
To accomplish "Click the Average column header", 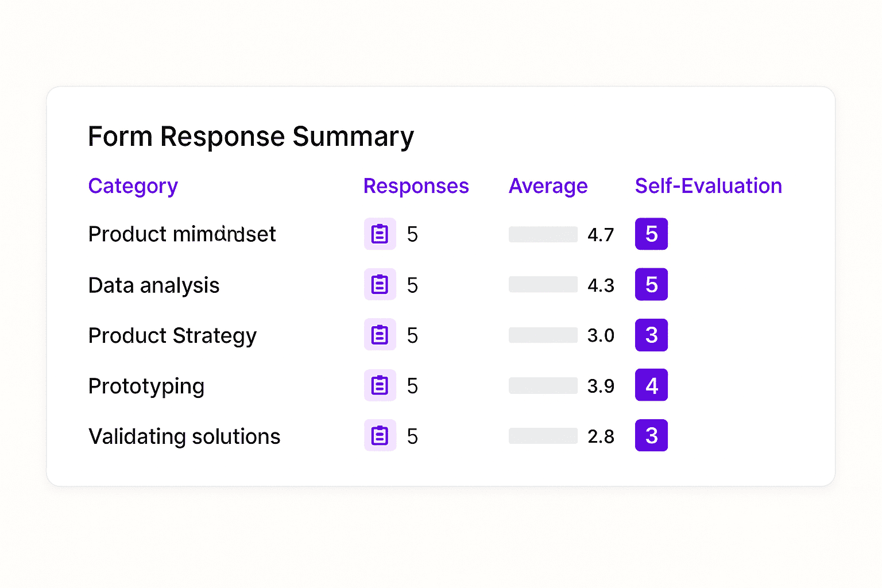I will (x=548, y=186).
